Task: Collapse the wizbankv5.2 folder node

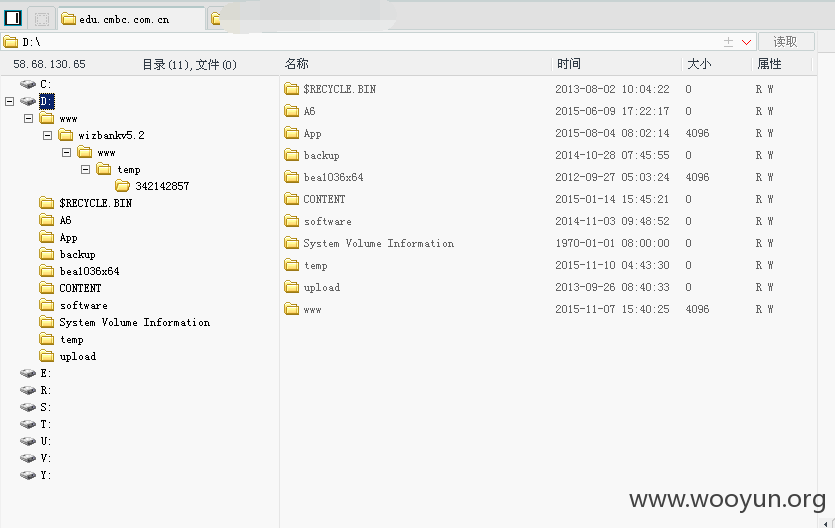Action: point(47,135)
